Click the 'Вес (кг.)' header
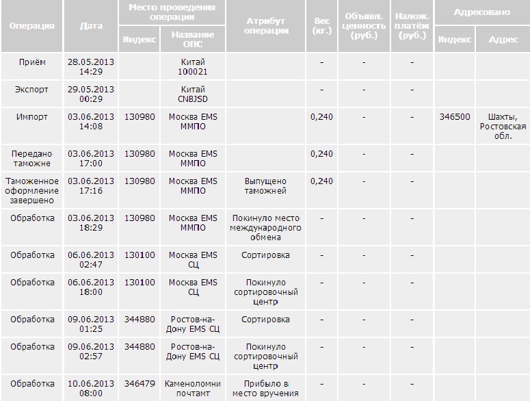The width and height of the screenshot is (532, 401). pos(321,26)
